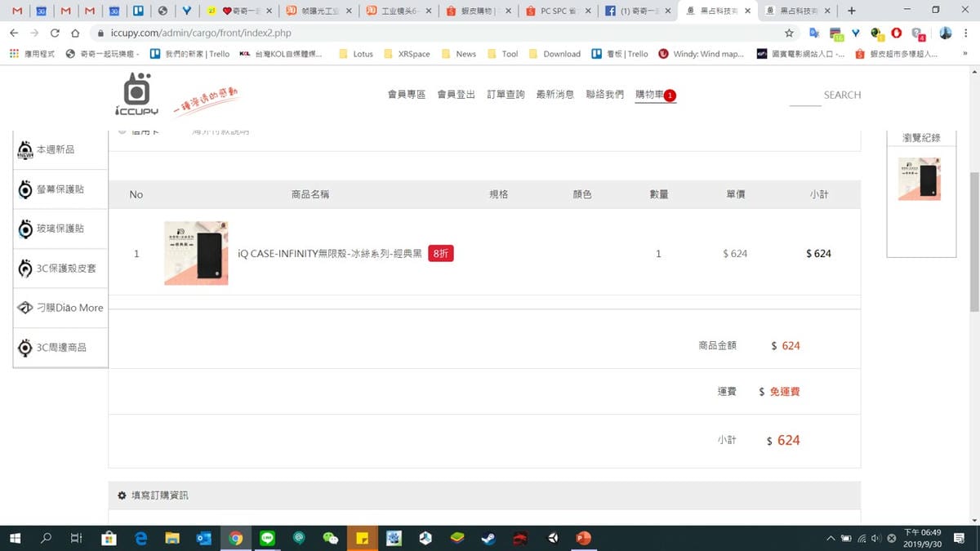This screenshot has height=551, width=980.
Task: Open Unity from taskbar
Action: click(x=552, y=538)
